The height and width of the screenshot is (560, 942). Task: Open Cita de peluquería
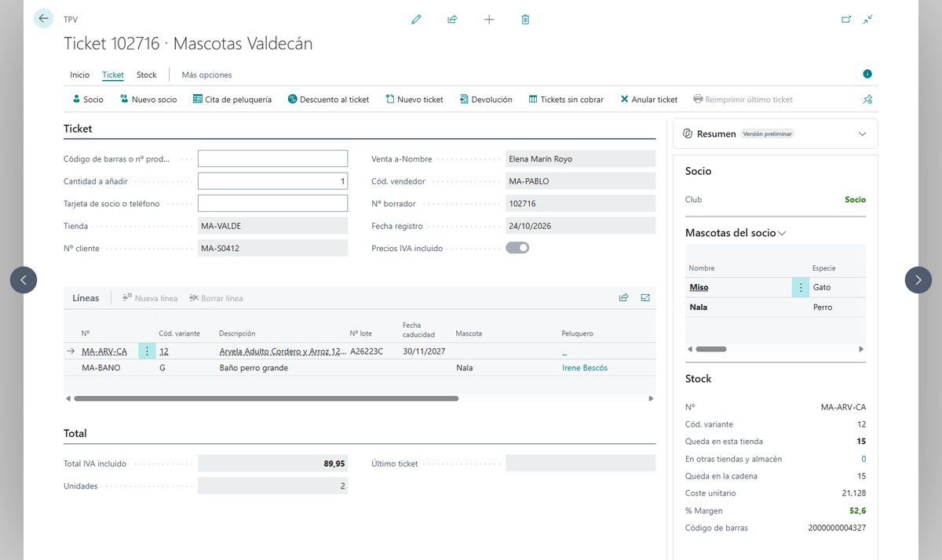click(x=232, y=100)
